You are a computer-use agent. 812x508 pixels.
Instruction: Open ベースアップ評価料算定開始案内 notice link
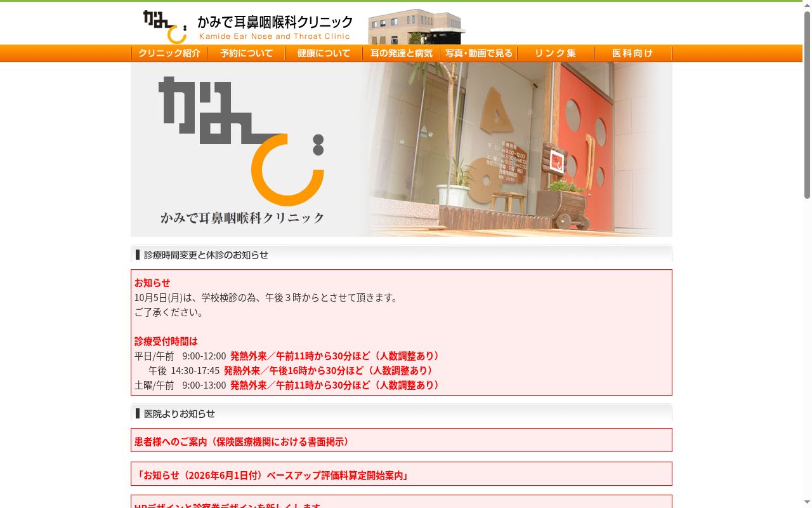(x=272, y=475)
